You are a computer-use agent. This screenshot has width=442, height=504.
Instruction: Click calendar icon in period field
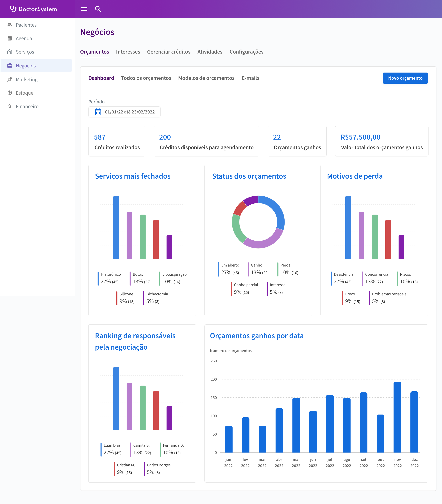(x=98, y=112)
